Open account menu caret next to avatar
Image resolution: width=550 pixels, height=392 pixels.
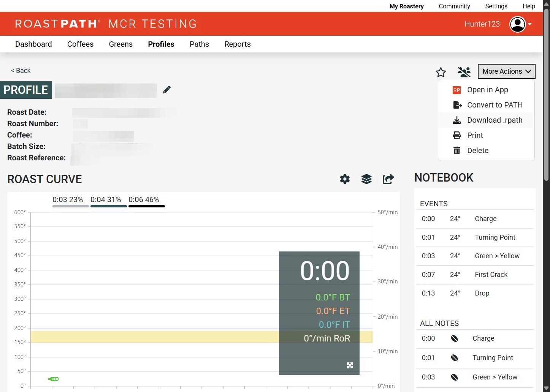(530, 24)
